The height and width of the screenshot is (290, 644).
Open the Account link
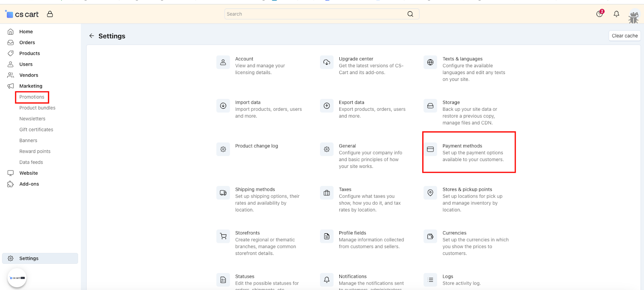pos(244,59)
